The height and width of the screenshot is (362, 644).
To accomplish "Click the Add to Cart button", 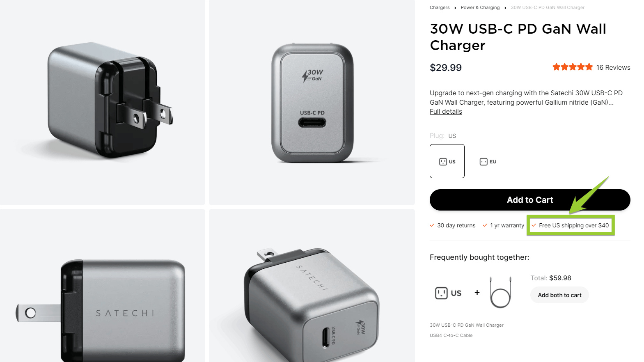I will [530, 200].
